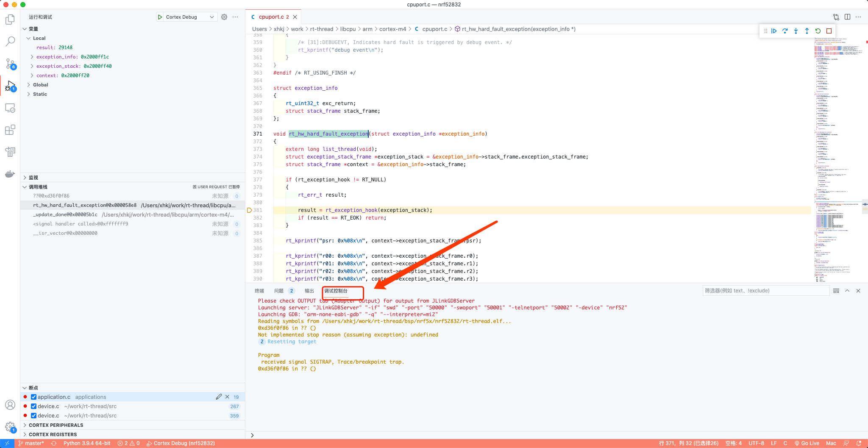
Task: Open the Accounts icon in activity bar
Action: click(x=10, y=405)
